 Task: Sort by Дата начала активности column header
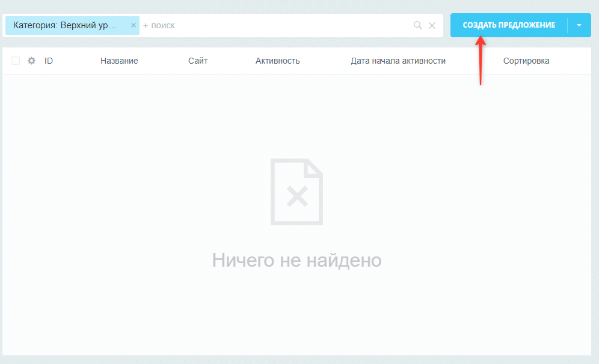click(x=398, y=61)
